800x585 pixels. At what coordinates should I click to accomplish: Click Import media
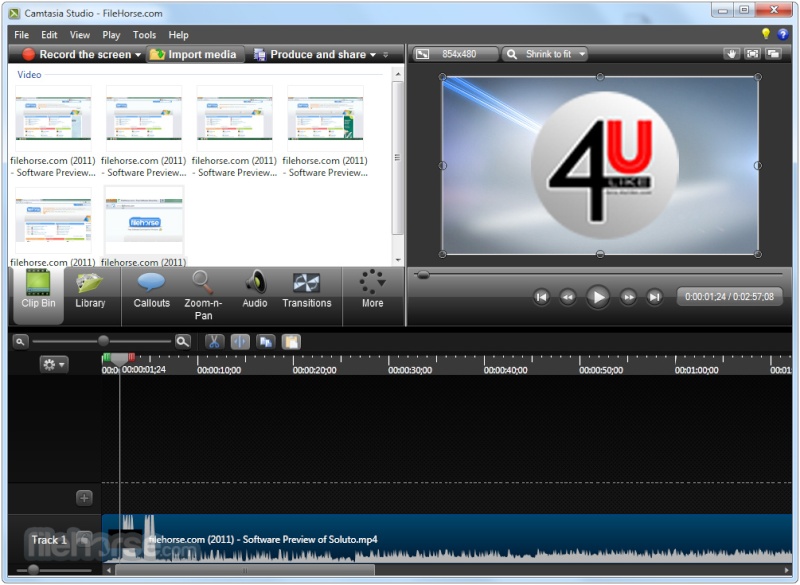194,54
